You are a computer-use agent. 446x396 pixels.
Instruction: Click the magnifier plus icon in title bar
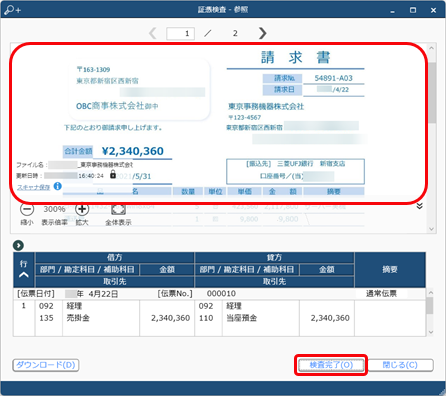click(x=13, y=10)
